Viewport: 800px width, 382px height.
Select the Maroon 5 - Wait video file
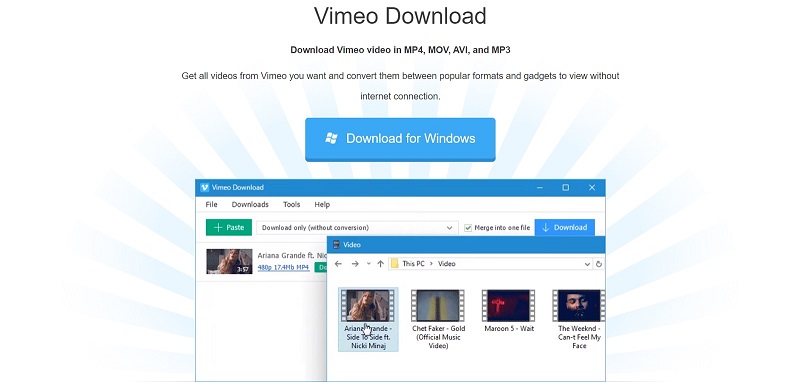(x=509, y=311)
